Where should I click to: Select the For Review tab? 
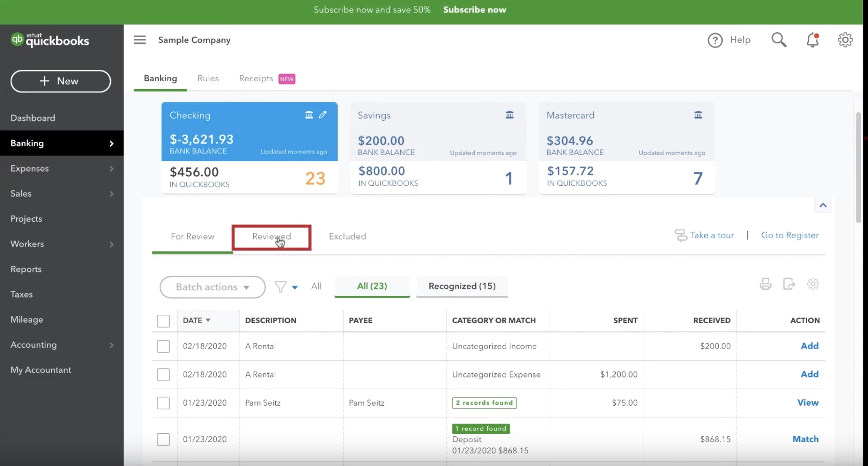coord(192,237)
